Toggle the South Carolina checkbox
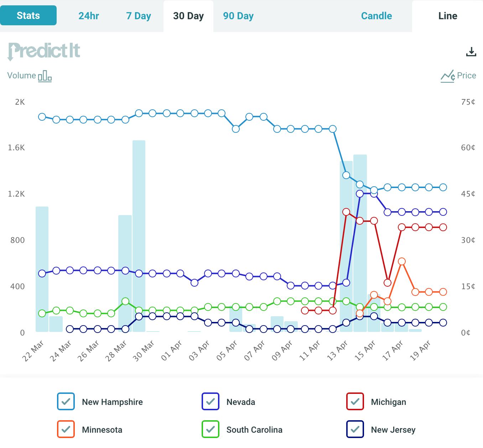483x448 pixels. tap(211, 429)
